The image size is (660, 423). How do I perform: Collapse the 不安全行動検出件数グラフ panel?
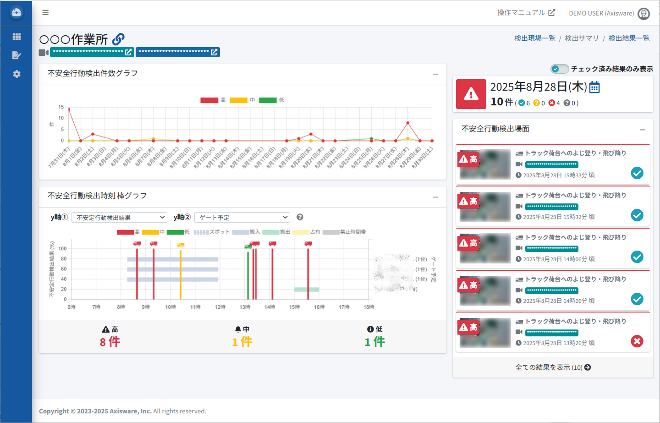coord(435,74)
